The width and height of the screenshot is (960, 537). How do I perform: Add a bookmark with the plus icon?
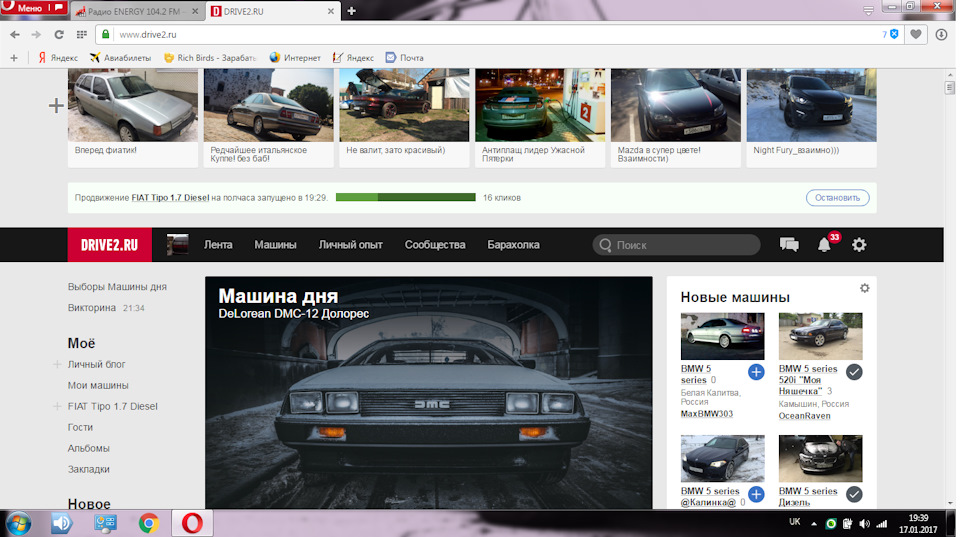click(x=14, y=58)
